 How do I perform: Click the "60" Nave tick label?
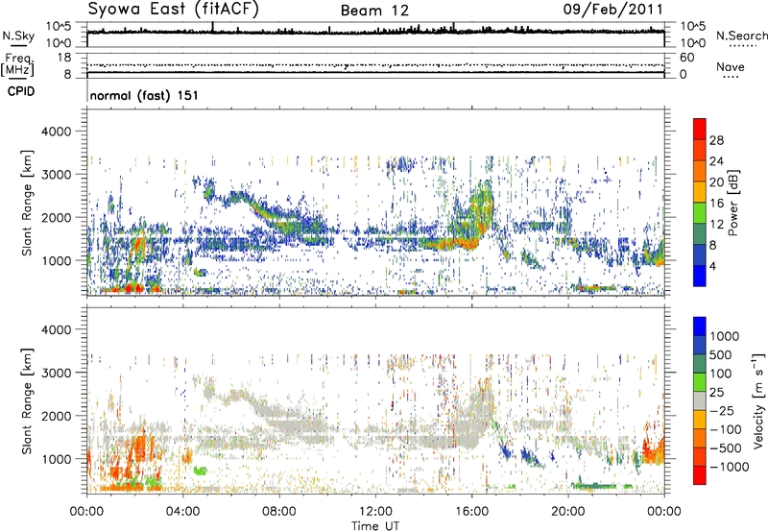click(x=686, y=58)
